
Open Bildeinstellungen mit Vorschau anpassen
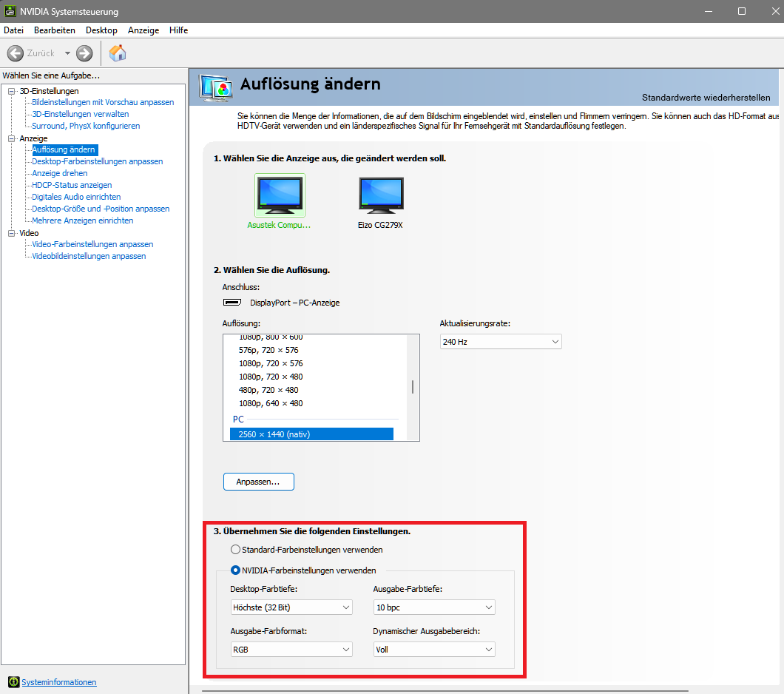pyautogui.click(x=103, y=102)
